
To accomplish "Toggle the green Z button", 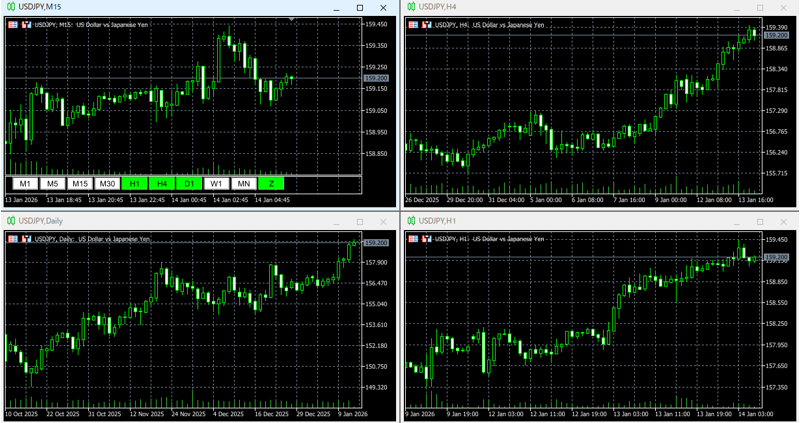I will [x=270, y=184].
